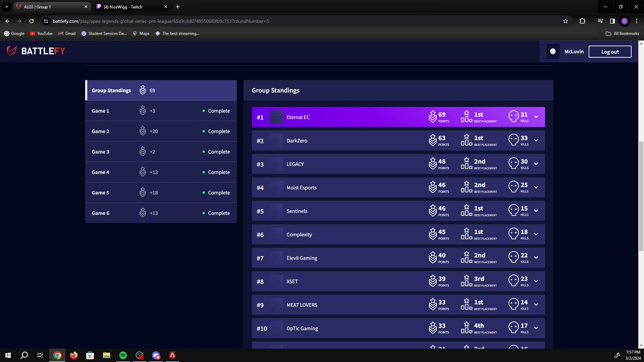Open The best streaming bookmark
644x362 pixels.
(x=177, y=33)
